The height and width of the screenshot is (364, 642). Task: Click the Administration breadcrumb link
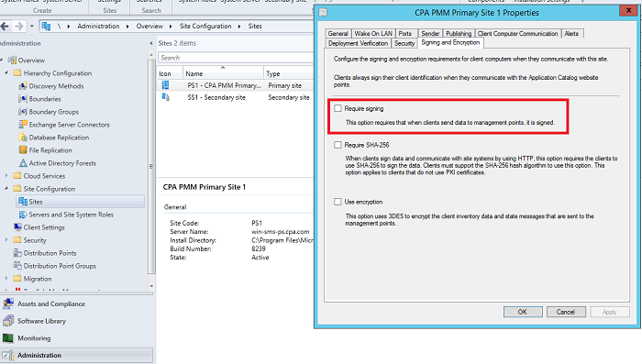[x=98, y=27]
